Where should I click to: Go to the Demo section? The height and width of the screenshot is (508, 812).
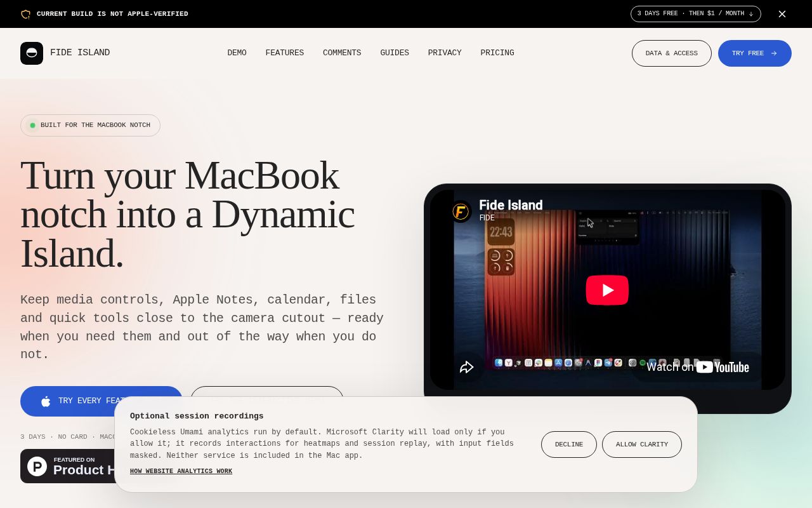click(237, 53)
